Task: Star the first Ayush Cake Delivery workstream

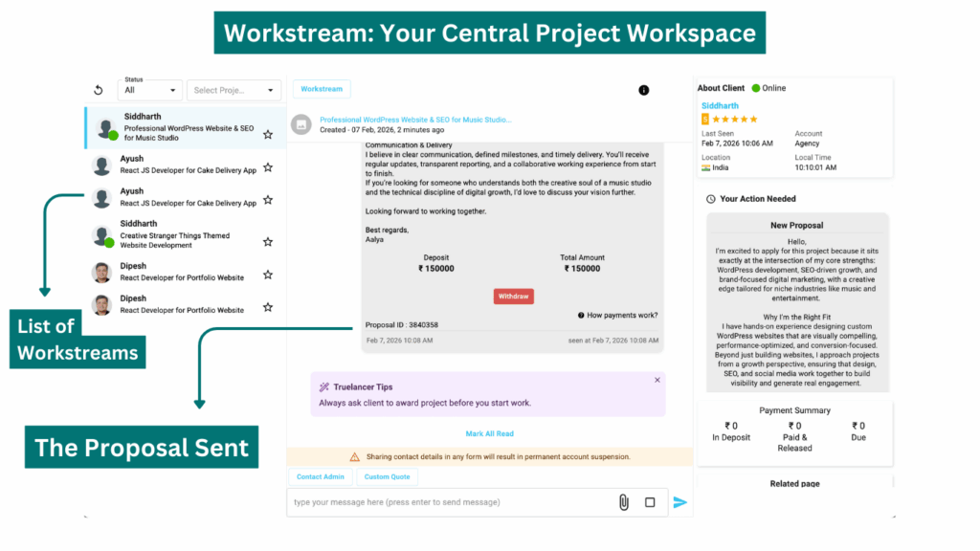Action: click(268, 167)
